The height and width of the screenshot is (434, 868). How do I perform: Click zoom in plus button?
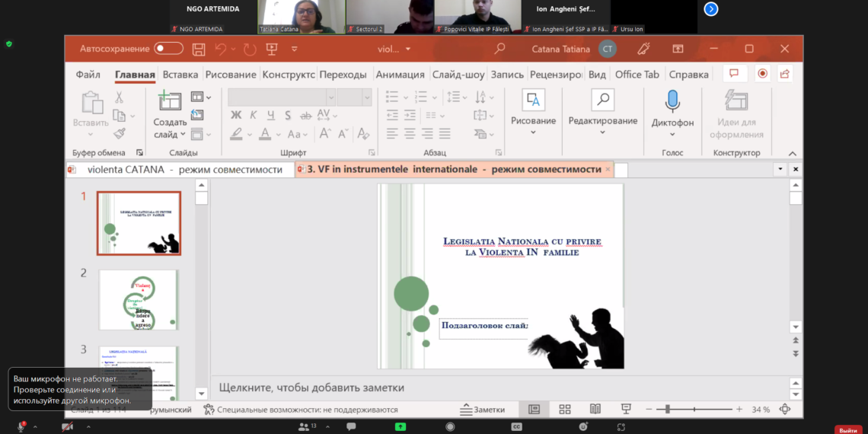click(739, 410)
